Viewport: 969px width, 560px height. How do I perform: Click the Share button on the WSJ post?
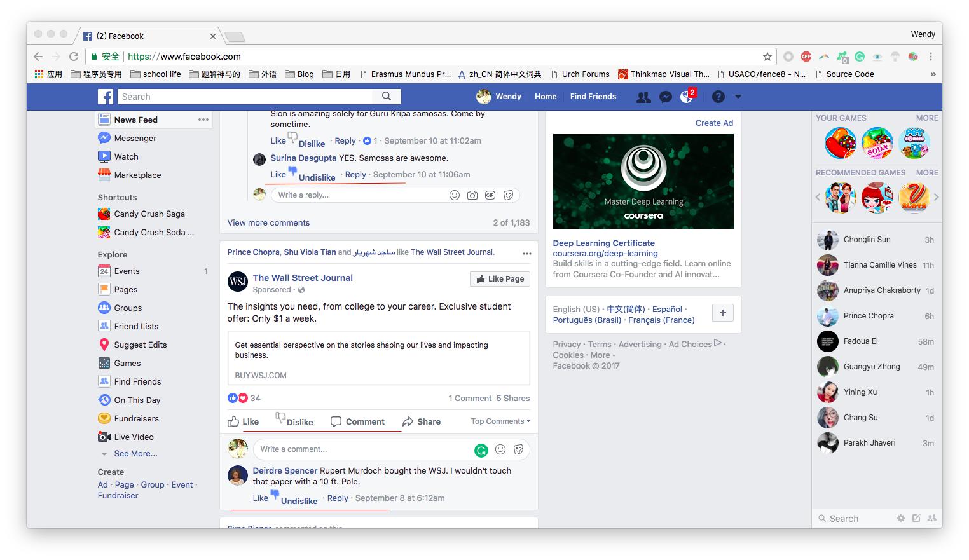tap(422, 421)
